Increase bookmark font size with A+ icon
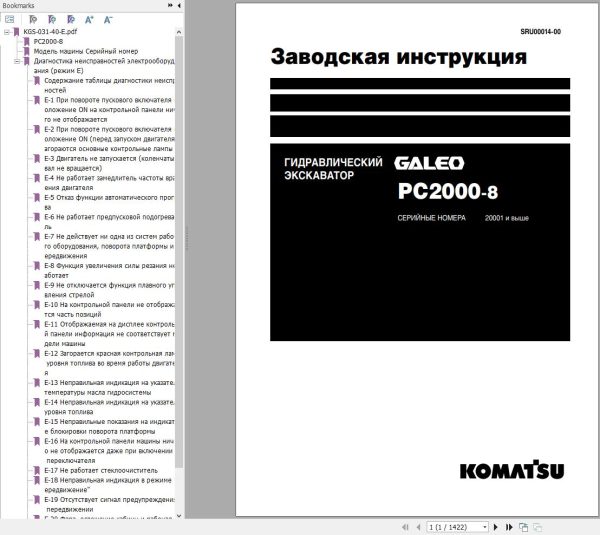 click(x=89, y=20)
